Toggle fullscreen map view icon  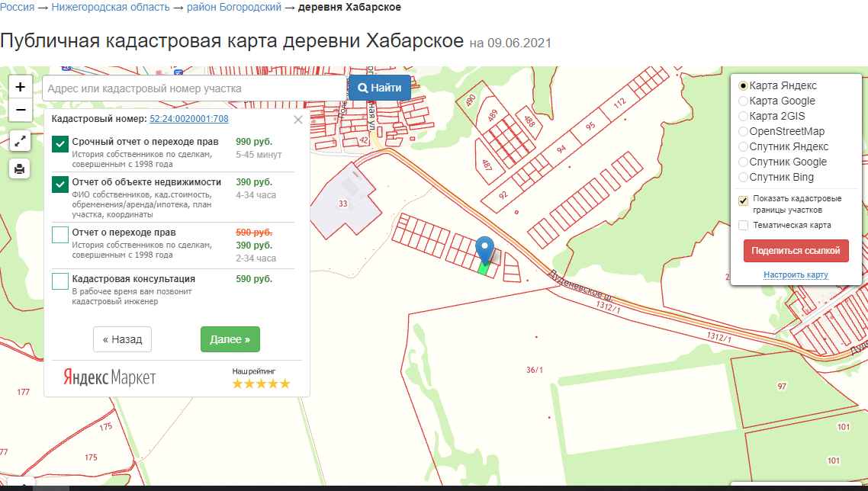click(x=20, y=141)
